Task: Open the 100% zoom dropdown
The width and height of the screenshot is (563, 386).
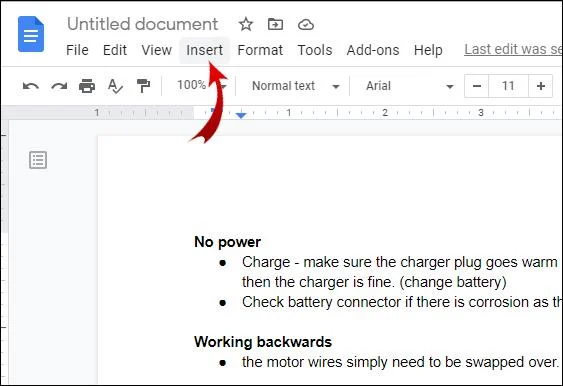Action: tap(202, 85)
